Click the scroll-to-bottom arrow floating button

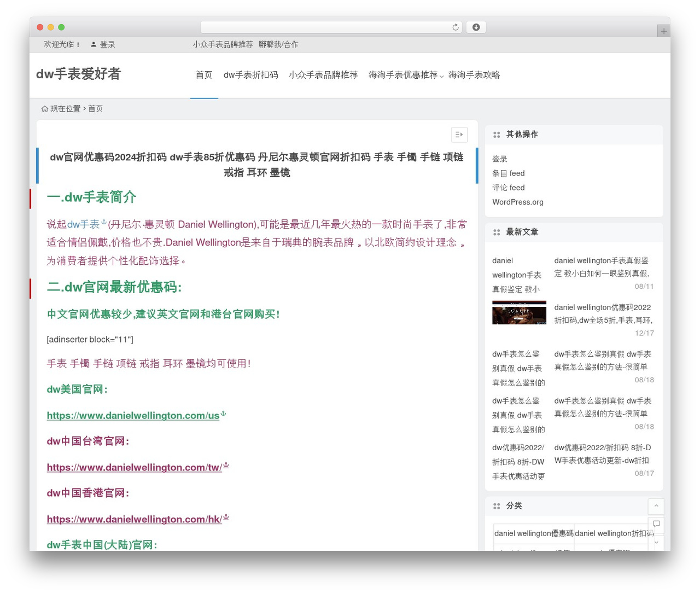656,542
